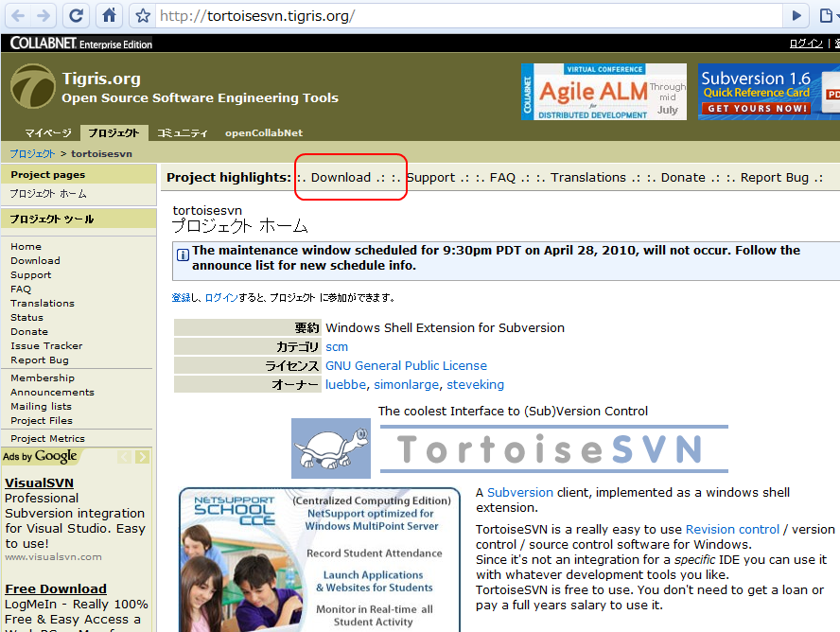Click the Free Download ad headline

56,589
